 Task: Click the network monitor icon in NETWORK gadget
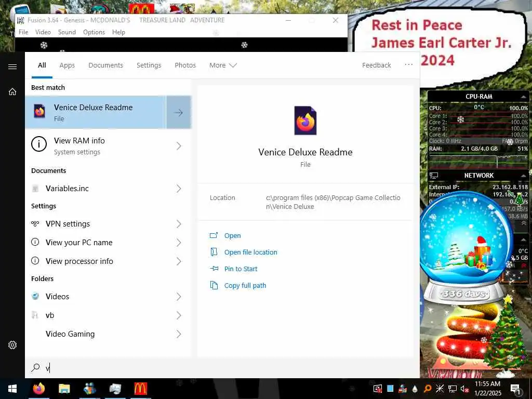(x=434, y=176)
